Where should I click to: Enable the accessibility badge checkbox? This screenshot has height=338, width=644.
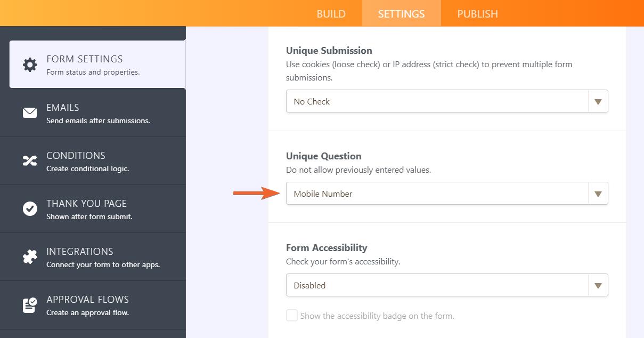point(292,316)
